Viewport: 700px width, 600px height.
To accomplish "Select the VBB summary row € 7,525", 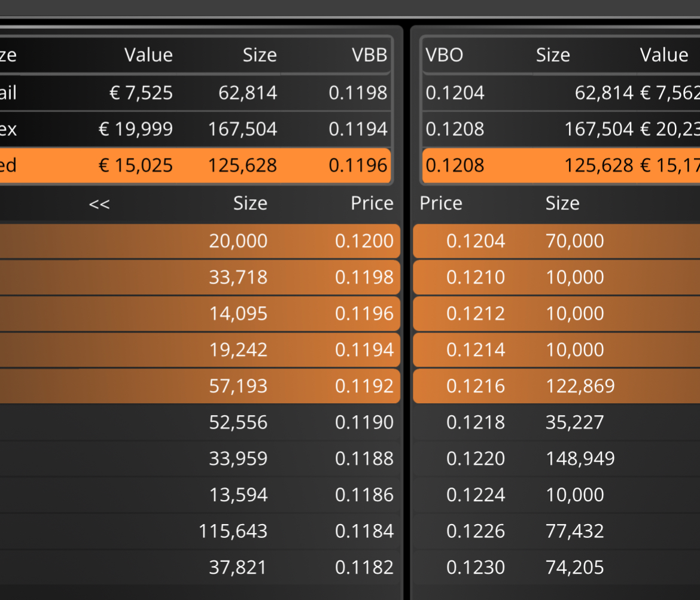I will (x=196, y=93).
